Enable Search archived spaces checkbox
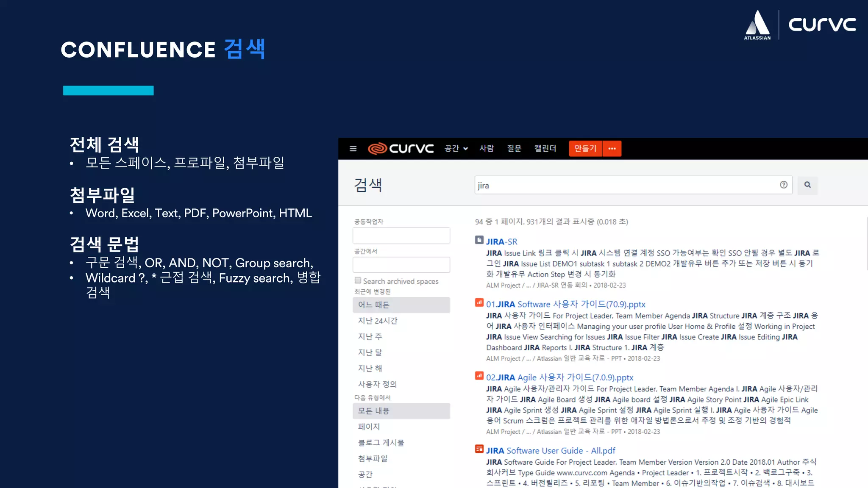Screen dimensions: 868x488 [x=358, y=280]
